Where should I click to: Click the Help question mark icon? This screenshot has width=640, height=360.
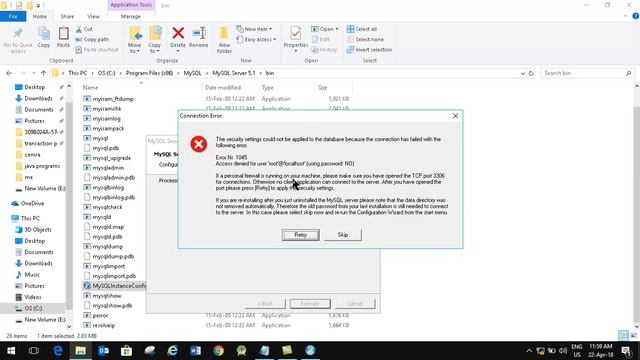point(636,16)
